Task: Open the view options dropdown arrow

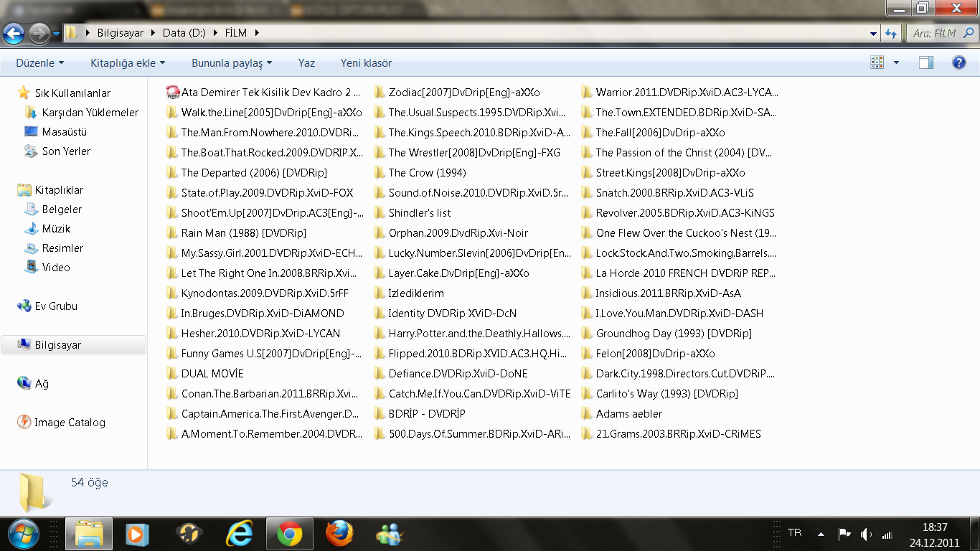Action: tap(896, 63)
